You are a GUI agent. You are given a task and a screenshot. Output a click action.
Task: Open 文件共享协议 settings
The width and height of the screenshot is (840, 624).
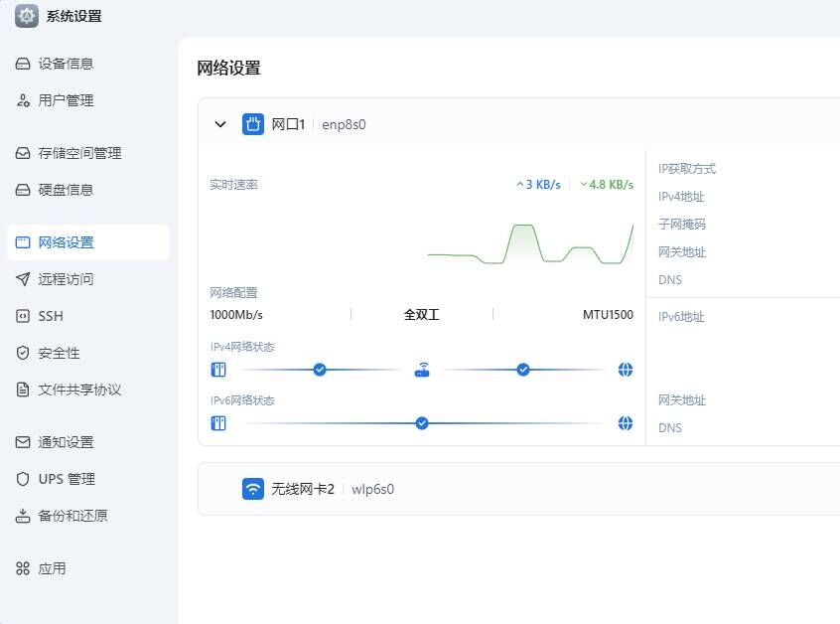click(88, 390)
